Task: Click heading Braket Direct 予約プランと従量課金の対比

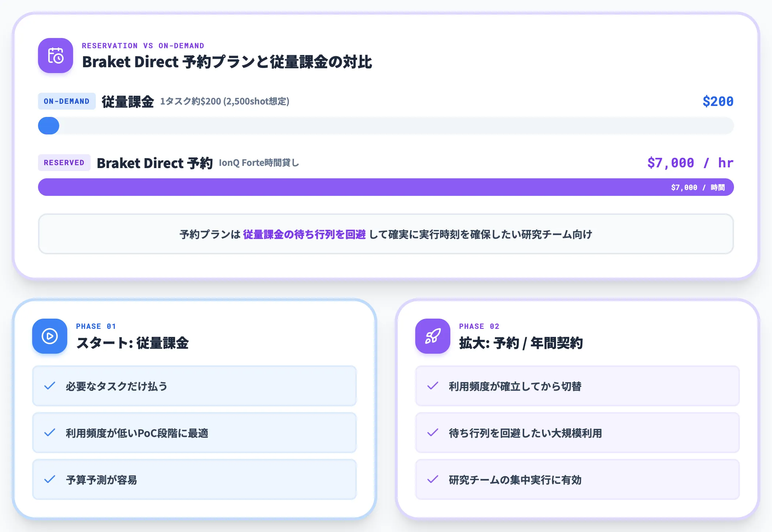Action: pyautogui.click(x=227, y=62)
